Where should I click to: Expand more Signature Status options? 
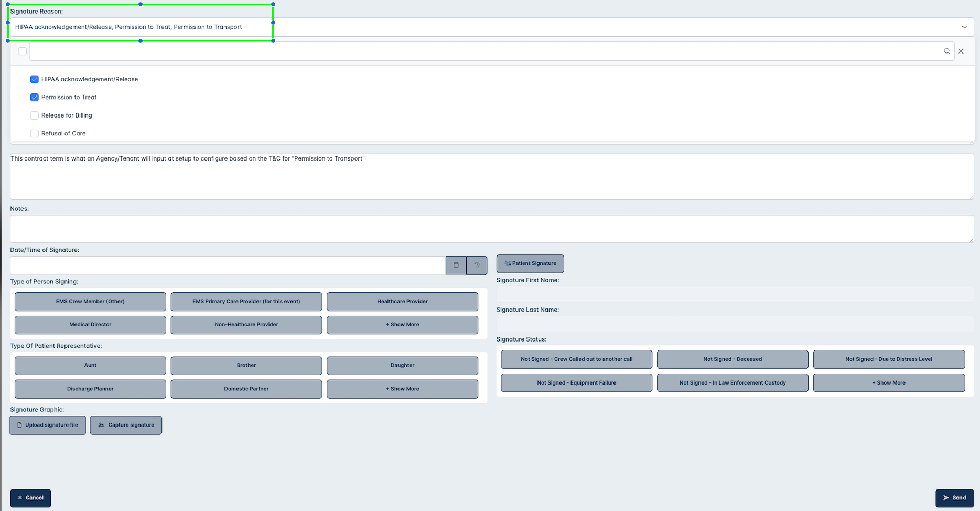click(x=888, y=383)
